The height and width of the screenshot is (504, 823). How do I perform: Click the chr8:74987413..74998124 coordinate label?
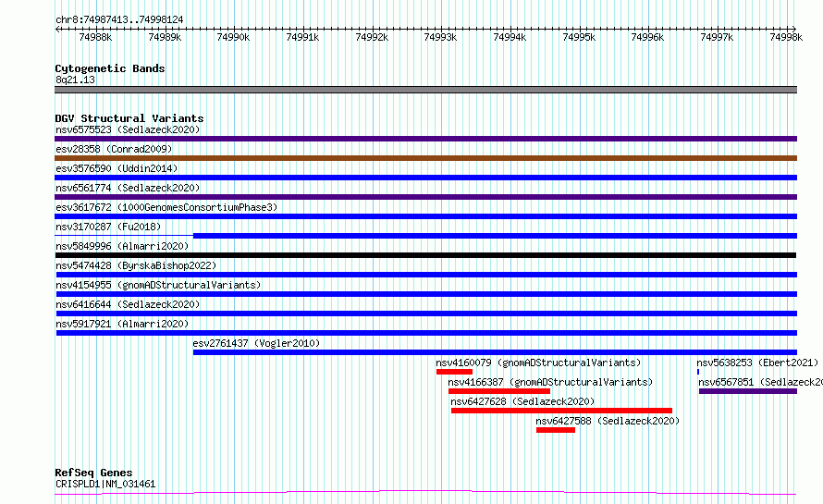[x=119, y=19]
